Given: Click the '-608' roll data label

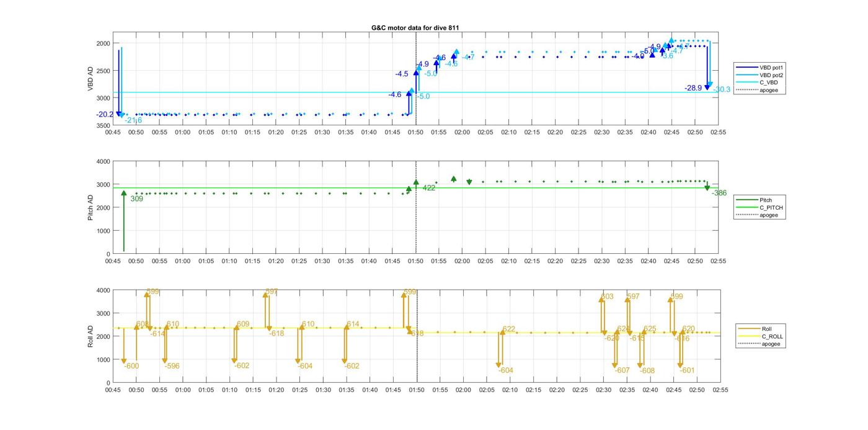Looking at the screenshot, I should [x=647, y=370].
